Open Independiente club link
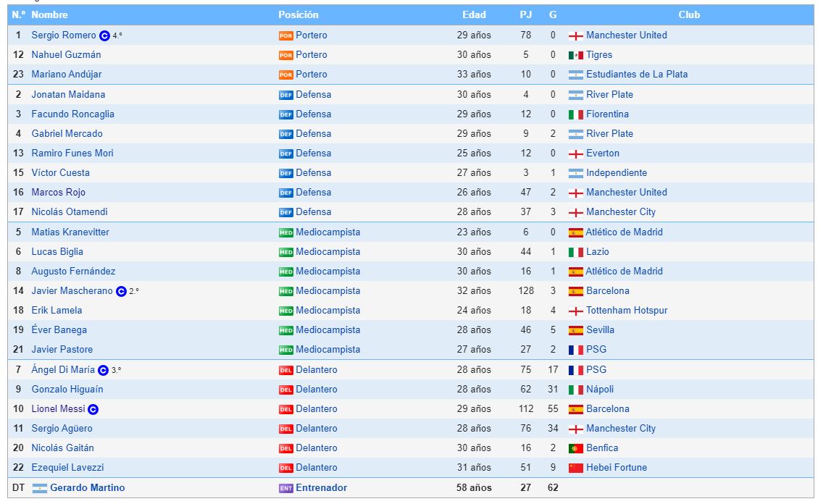This screenshot has width=818, height=504. click(616, 173)
